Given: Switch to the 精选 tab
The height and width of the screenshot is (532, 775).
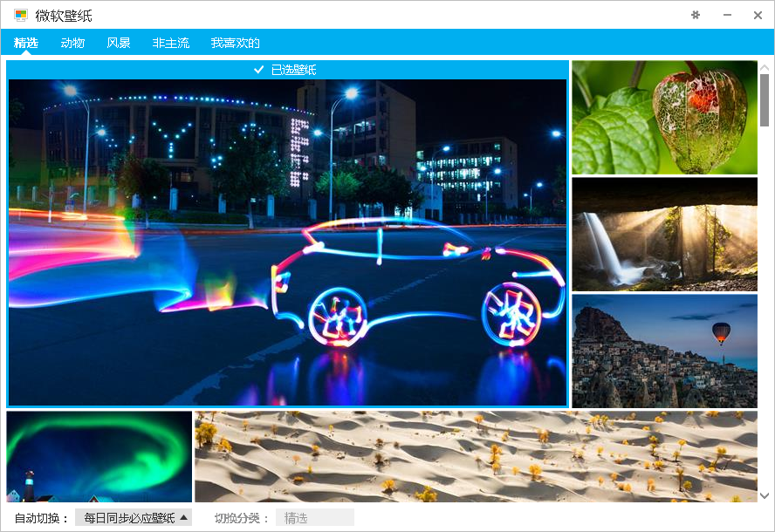Looking at the screenshot, I should click(x=25, y=43).
